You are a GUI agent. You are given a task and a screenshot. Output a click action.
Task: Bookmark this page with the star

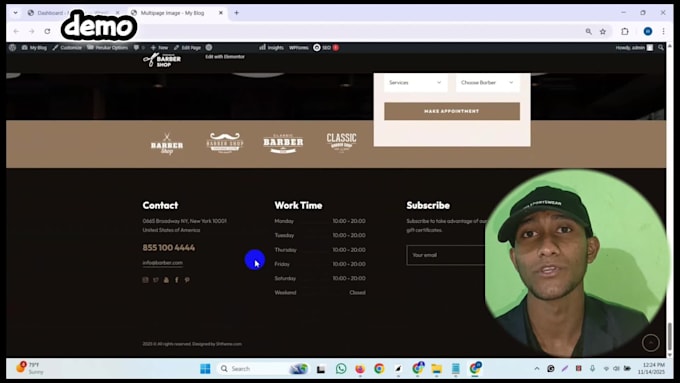tap(603, 31)
